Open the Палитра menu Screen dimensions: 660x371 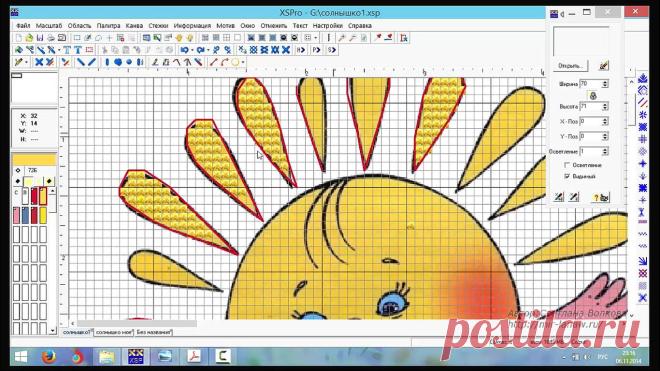pyautogui.click(x=108, y=26)
